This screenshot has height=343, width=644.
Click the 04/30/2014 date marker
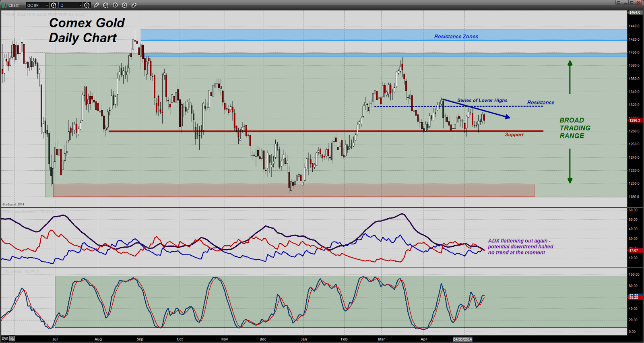coord(462,339)
